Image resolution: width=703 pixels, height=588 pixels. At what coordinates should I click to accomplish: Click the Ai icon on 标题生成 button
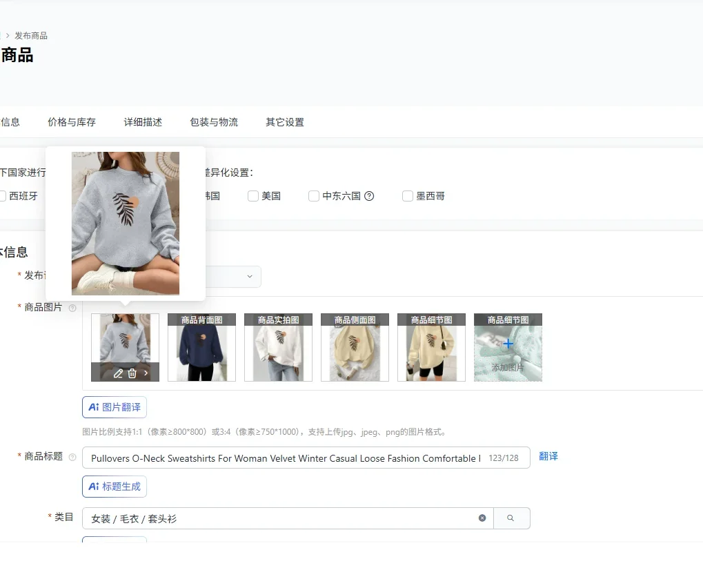tap(93, 486)
